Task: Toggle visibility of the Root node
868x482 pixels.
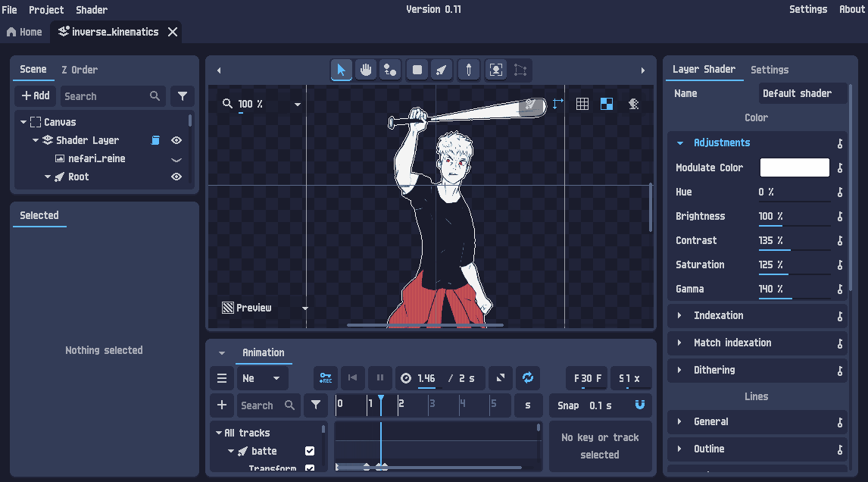Action: pyautogui.click(x=176, y=177)
